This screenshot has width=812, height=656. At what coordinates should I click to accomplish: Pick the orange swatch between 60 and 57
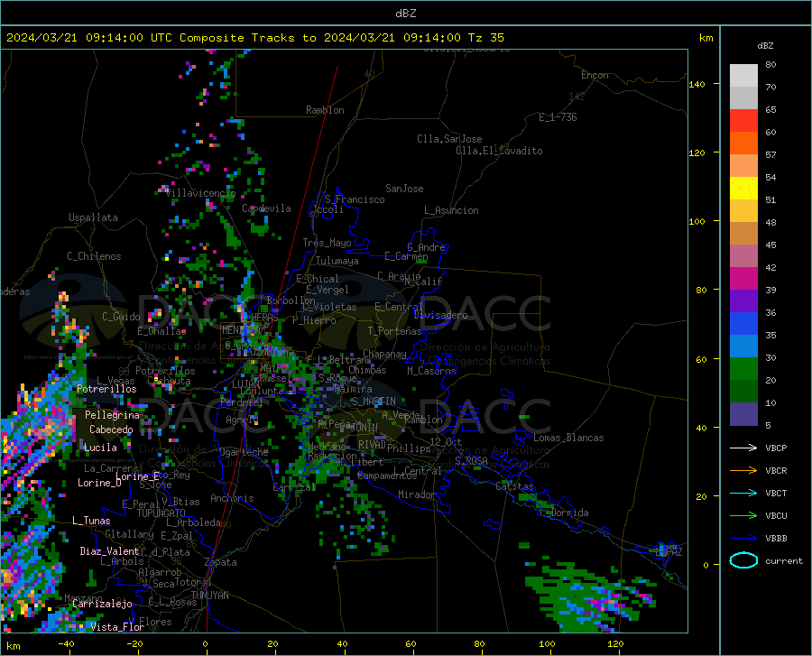coord(743,143)
